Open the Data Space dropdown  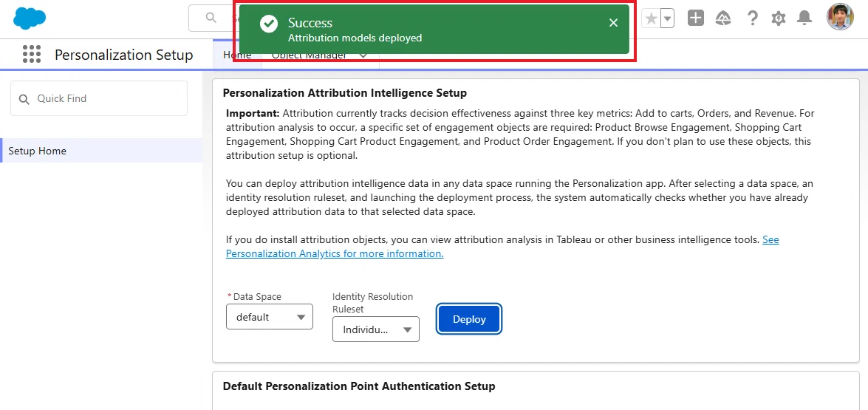270,317
